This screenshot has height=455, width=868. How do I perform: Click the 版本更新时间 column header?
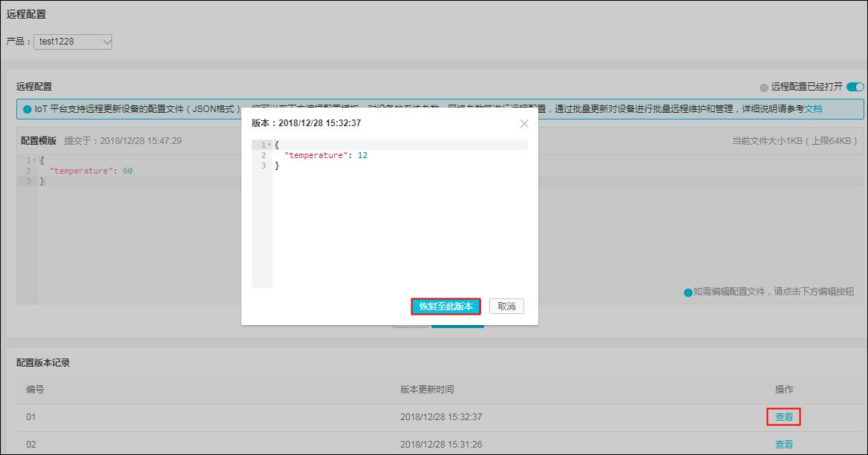pyautogui.click(x=427, y=389)
